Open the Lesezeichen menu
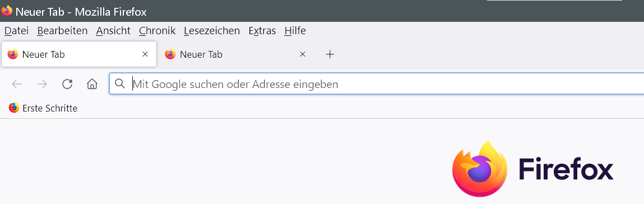 212,31
